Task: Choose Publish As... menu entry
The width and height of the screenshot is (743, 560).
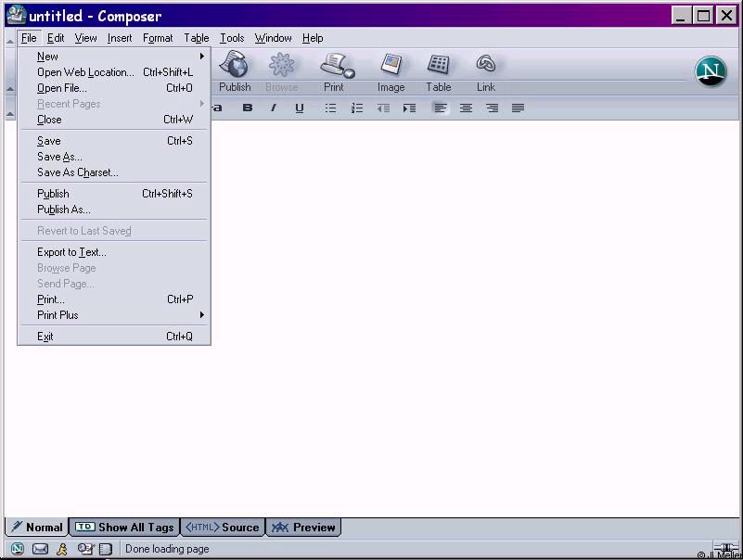Action: pos(114,210)
